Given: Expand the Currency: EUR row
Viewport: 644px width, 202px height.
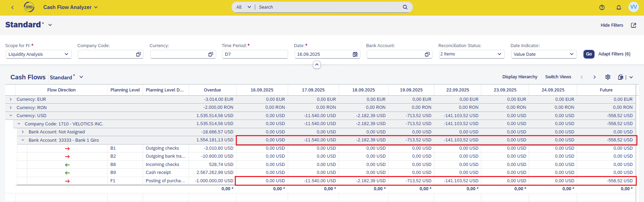Looking at the screenshot, I should (11, 99).
